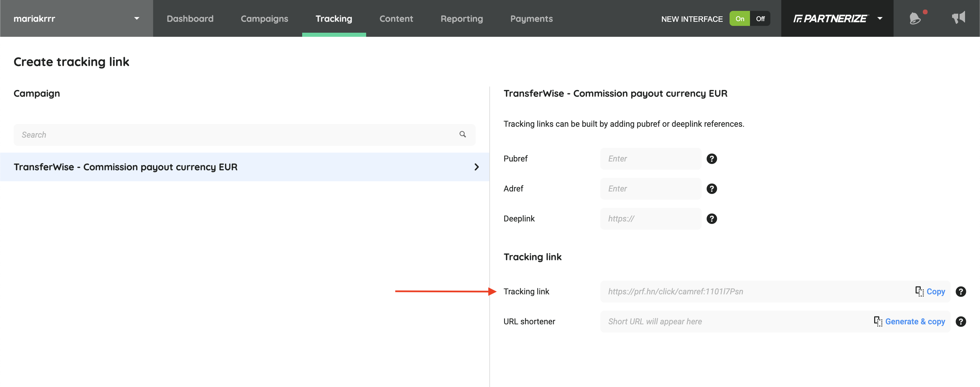This screenshot has height=387, width=980.
Task: Click the search magnifier icon
Action: pyautogui.click(x=462, y=135)
